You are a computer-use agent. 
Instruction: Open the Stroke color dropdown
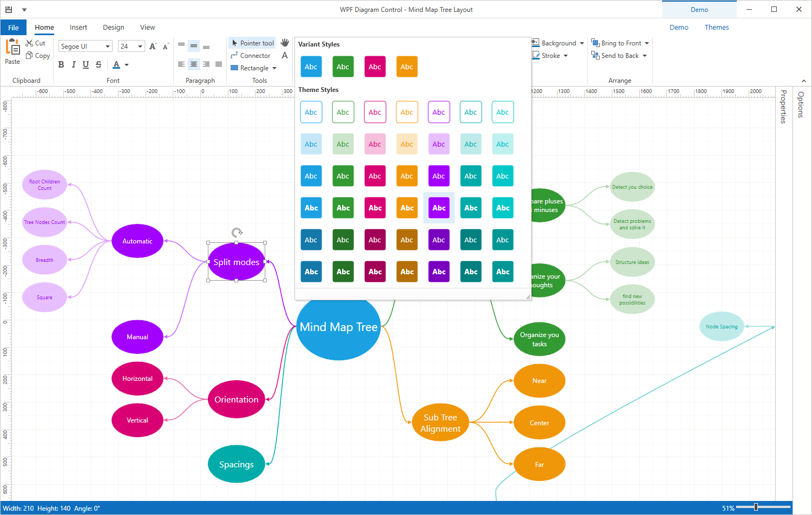point(565,55)
